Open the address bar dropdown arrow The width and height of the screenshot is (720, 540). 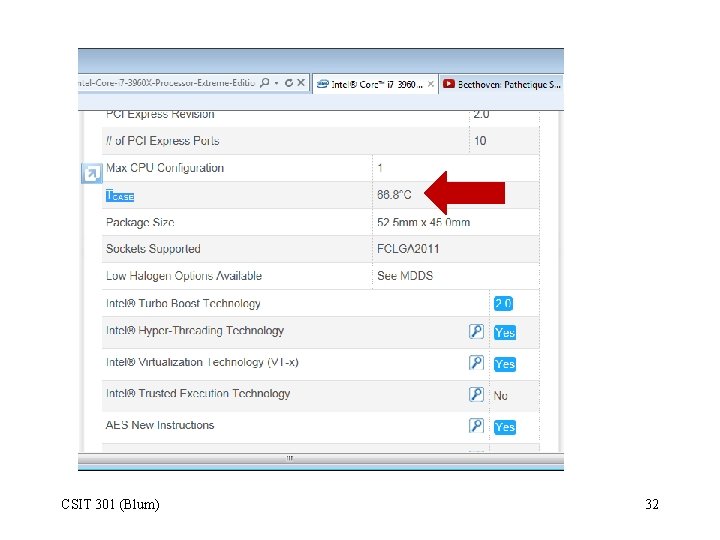coord(276,83)
